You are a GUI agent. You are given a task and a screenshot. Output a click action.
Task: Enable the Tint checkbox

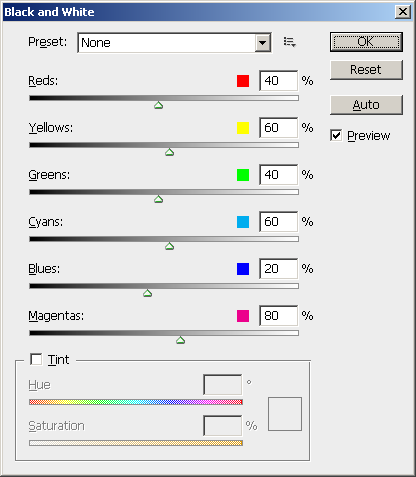click(x=36, y=359)
